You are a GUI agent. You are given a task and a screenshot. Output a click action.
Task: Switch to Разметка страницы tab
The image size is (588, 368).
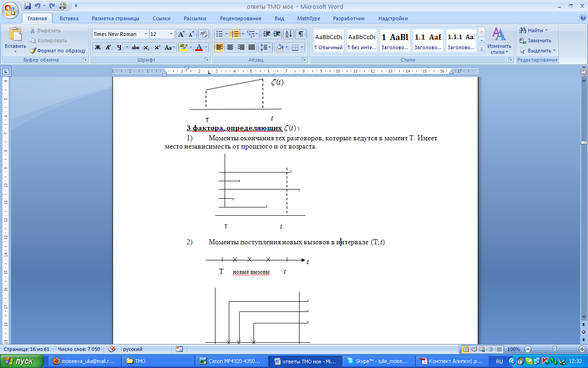[x=115, y=18]
